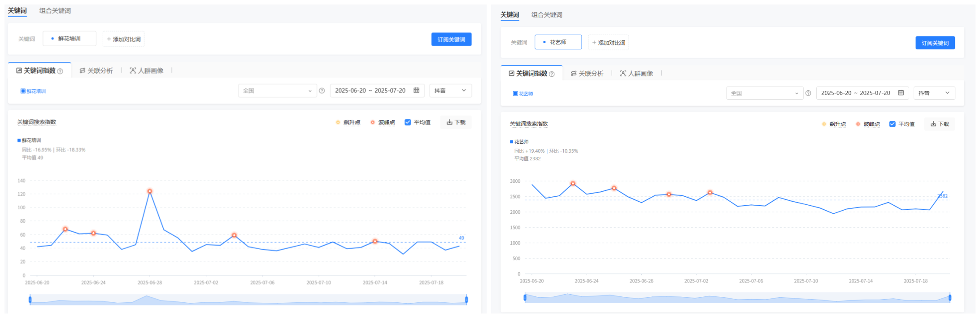
Task: Click 订阅关键词 button in 花艺师 panel
Action: click(935, 43)
